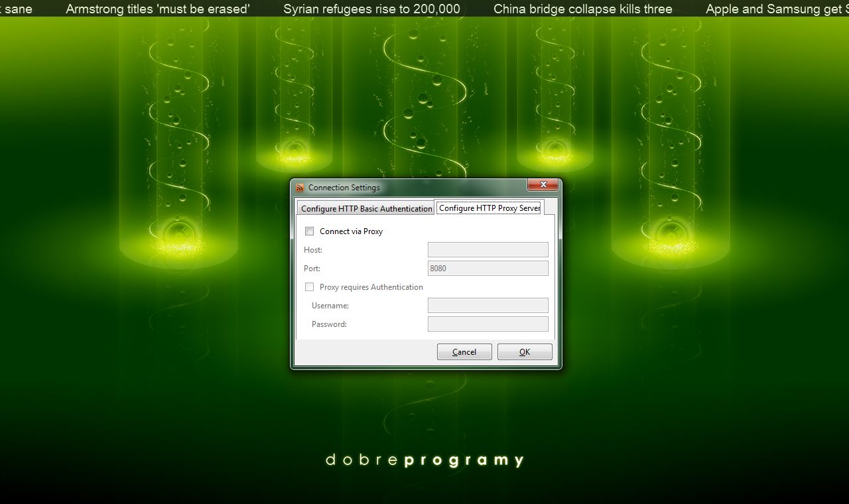Select the Configure HTTP Proxy Server tab
Viewport: 849px width, 504px height.
click(490, 208)
